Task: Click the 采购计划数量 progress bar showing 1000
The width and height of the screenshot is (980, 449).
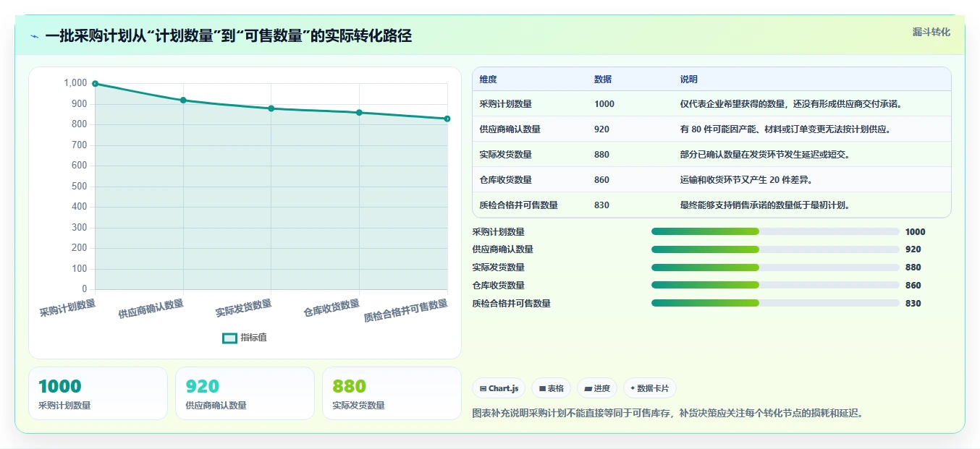Action: pos(775,231)
